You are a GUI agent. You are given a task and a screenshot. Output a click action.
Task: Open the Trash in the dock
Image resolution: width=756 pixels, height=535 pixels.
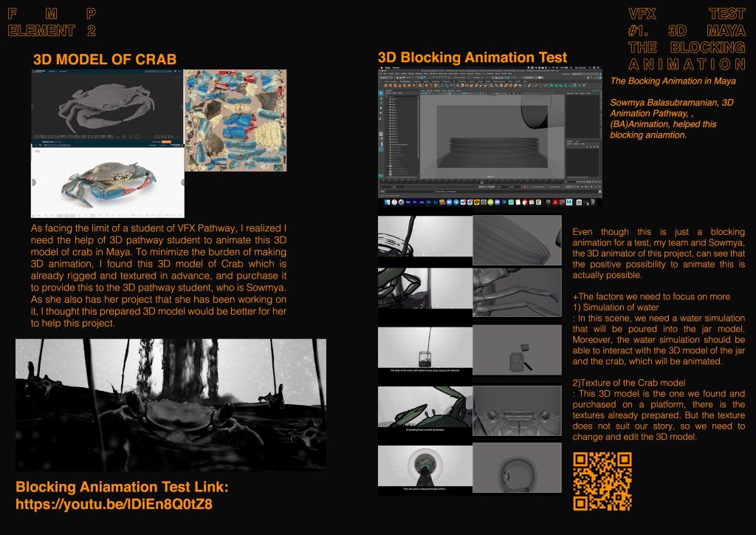point(593,202)
